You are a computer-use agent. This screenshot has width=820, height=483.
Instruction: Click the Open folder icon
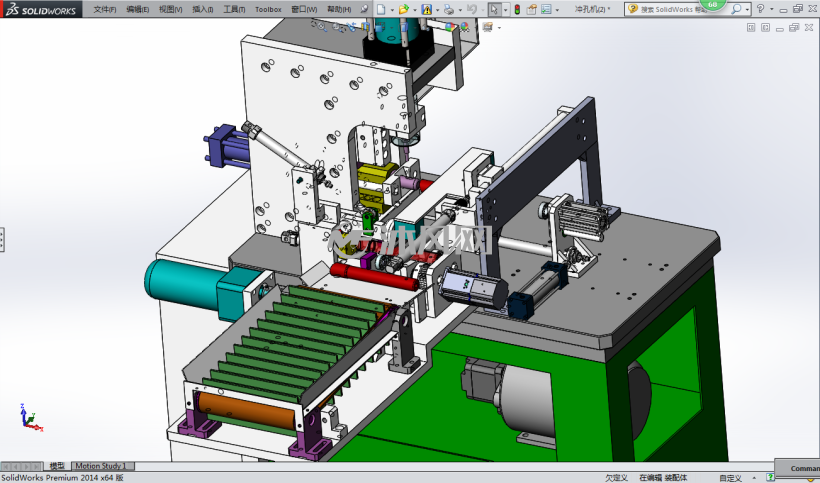click(403, 9)
